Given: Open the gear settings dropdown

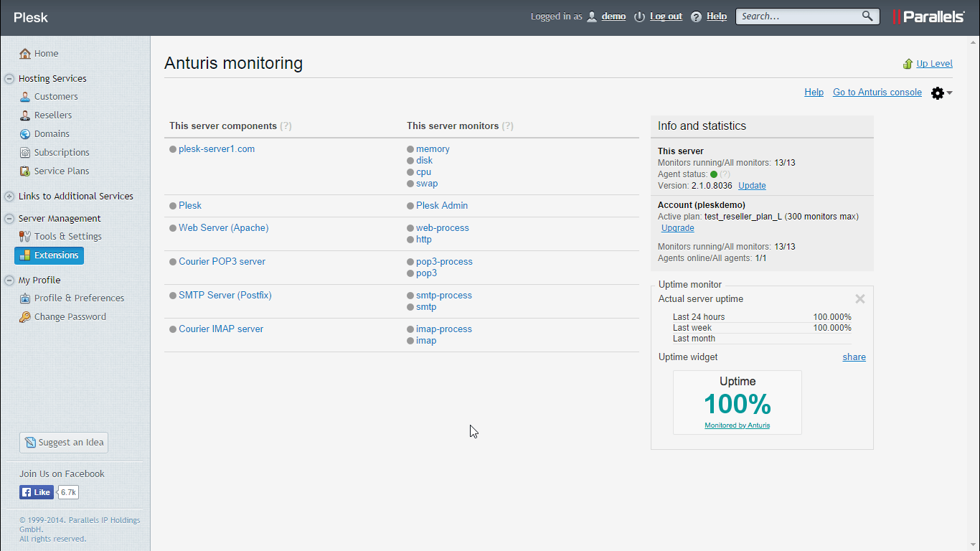Looking at the screenshot, I should (941, 93).
